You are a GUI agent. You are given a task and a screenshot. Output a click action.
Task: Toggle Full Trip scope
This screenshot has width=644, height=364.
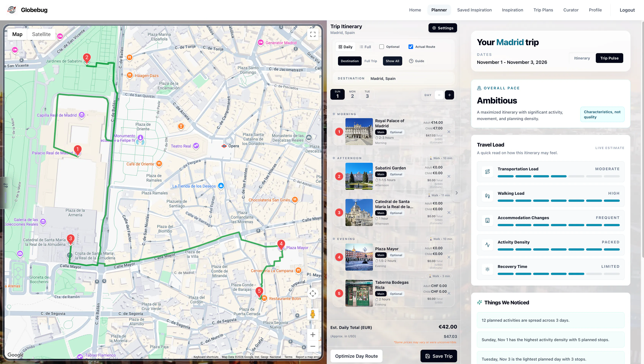tap(371, 61)
